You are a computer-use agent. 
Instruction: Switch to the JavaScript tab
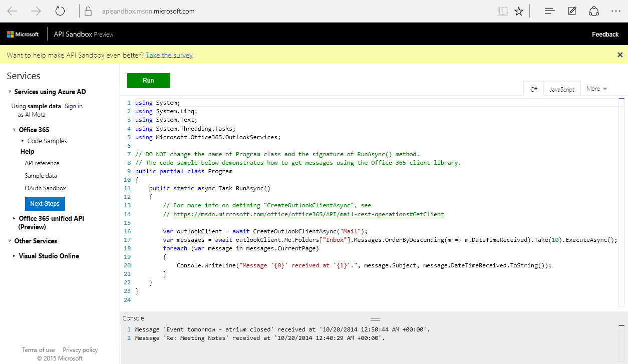[x=562, y=89]
